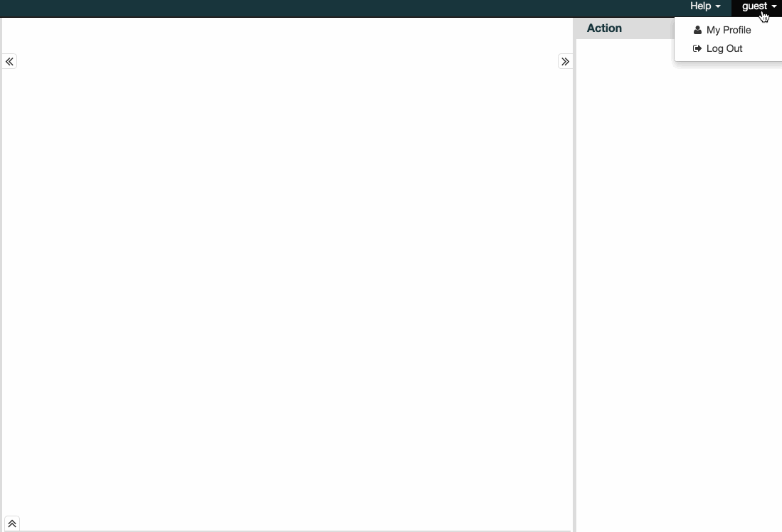Viewport: 782px width, 532px height.
Task: Collapse the left panel with double-left chevron
Action: point(9,62)
